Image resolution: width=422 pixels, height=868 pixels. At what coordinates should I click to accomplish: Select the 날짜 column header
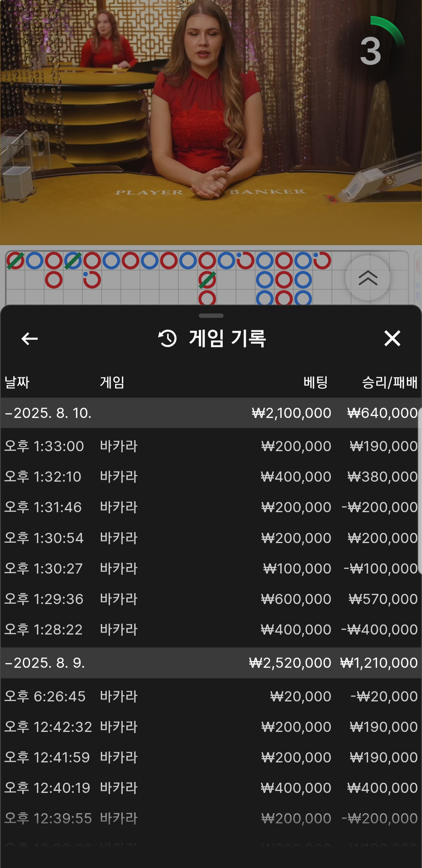coord(17,382)
